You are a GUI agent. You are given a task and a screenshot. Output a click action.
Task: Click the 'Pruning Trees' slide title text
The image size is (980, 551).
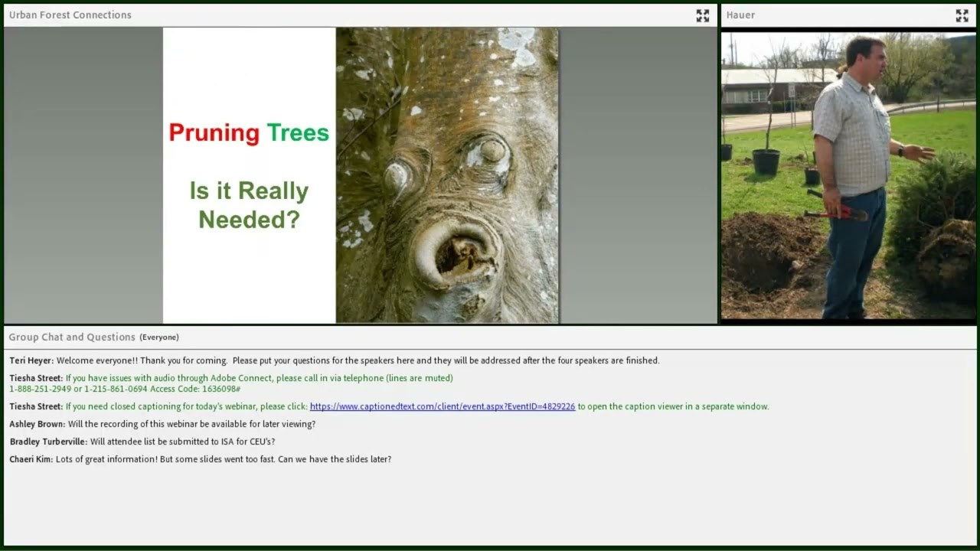coord(249,133)
